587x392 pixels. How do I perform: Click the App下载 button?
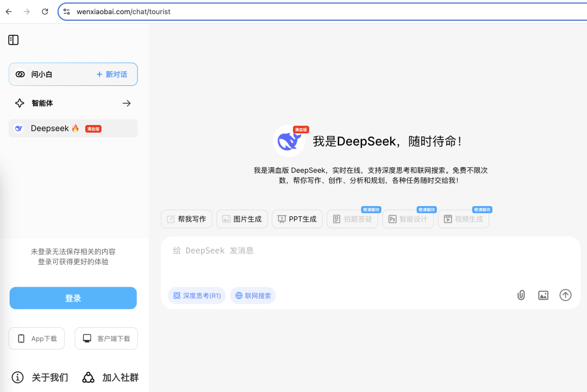click(x=37, y=339)
